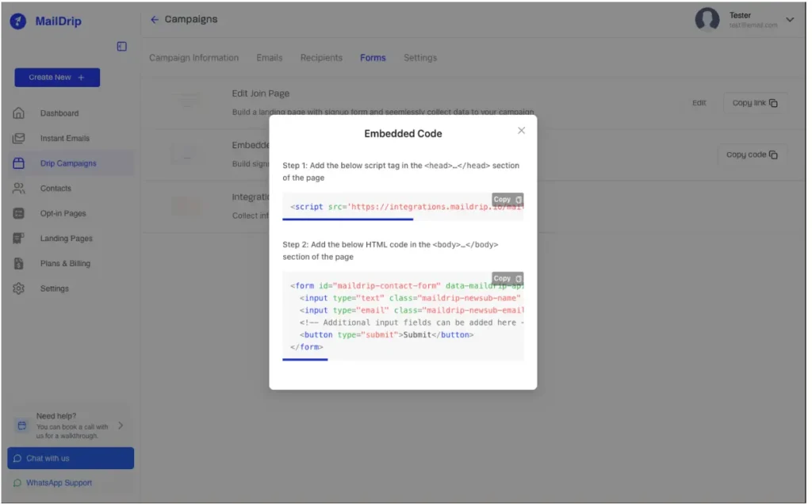Click the Drip Campaigns calendar icon
The image size is (812, 504).
point(19,163)
